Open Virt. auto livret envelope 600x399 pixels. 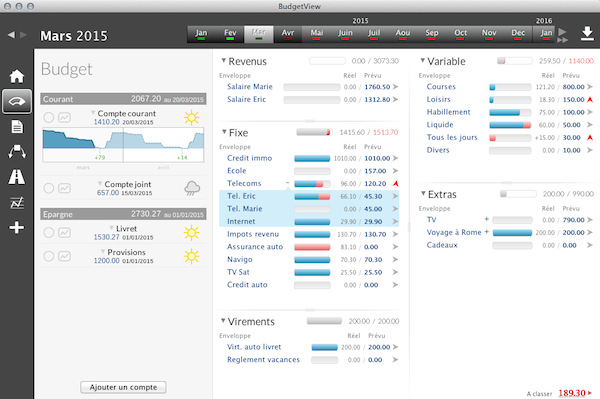(x=254, y=347)
